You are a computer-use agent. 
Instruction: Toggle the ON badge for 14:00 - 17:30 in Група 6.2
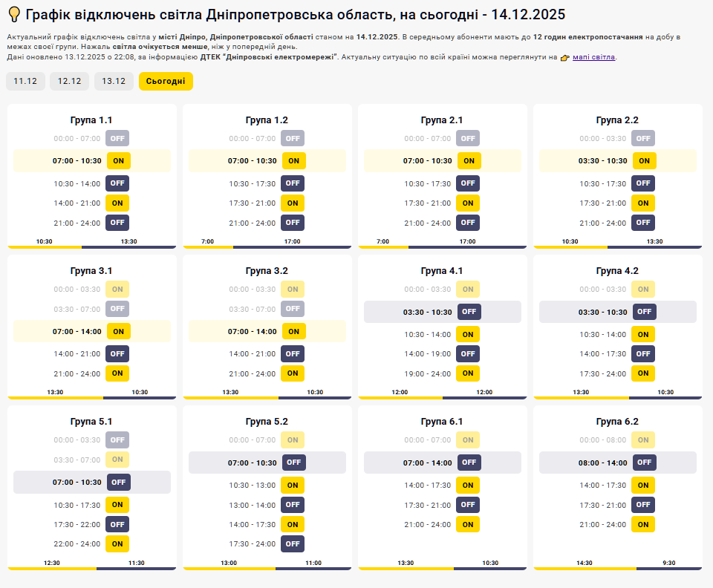(642, 485)
